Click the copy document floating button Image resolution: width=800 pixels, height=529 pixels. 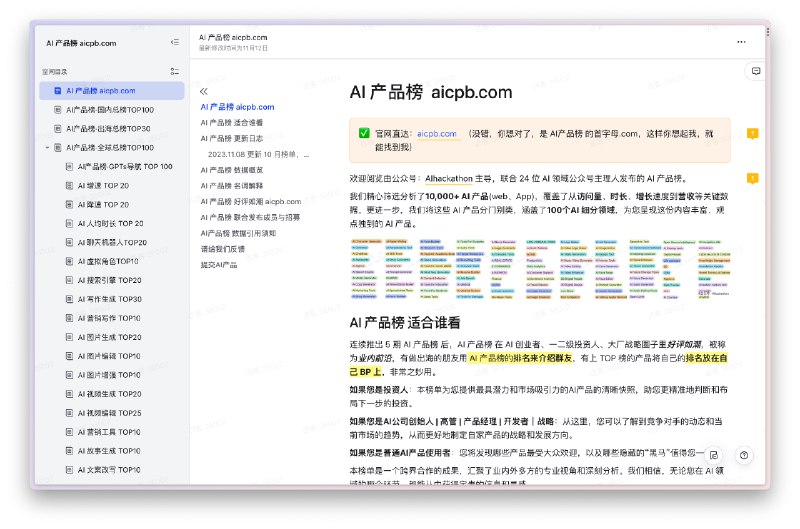714,455
